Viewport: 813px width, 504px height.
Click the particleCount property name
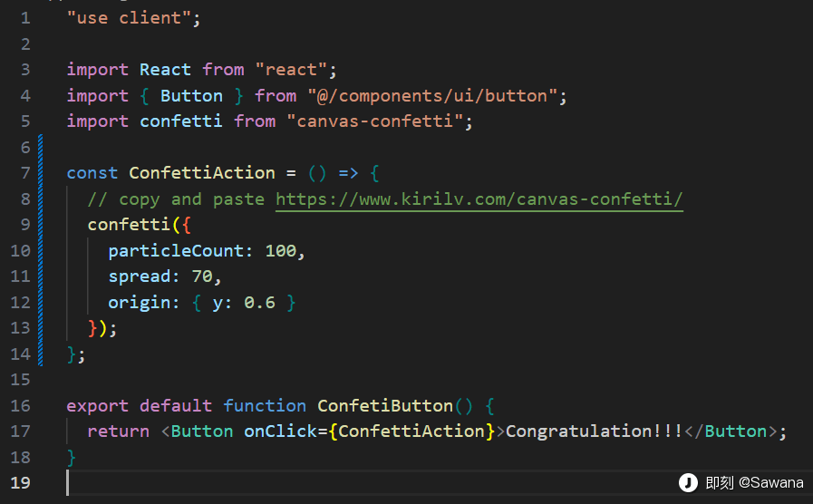coord(180,250)
